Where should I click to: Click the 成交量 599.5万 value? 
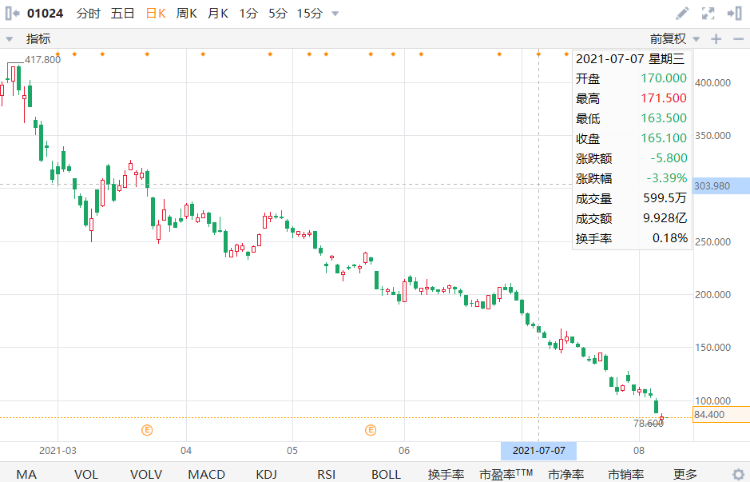(665, 198)
